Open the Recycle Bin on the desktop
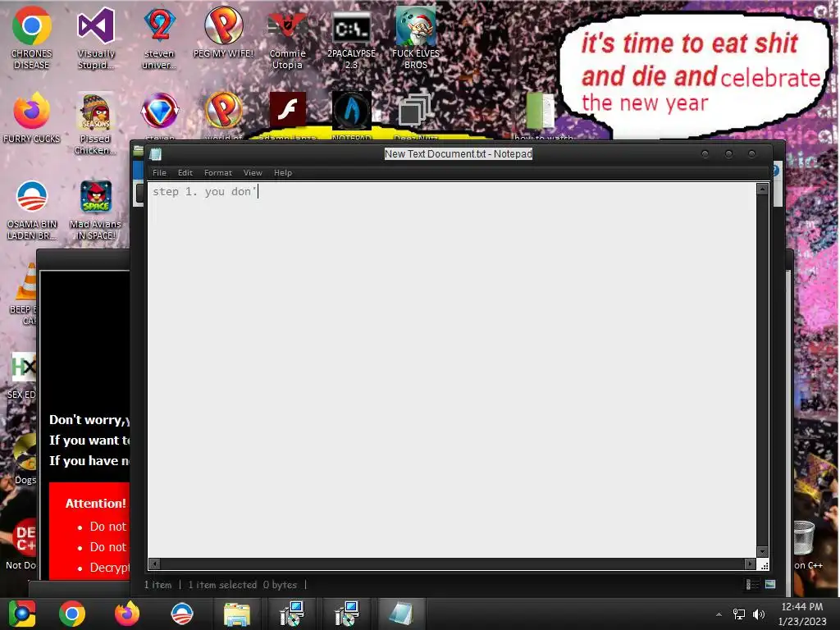The height and width of the screenshot is (630, 840). pos(804,538)
